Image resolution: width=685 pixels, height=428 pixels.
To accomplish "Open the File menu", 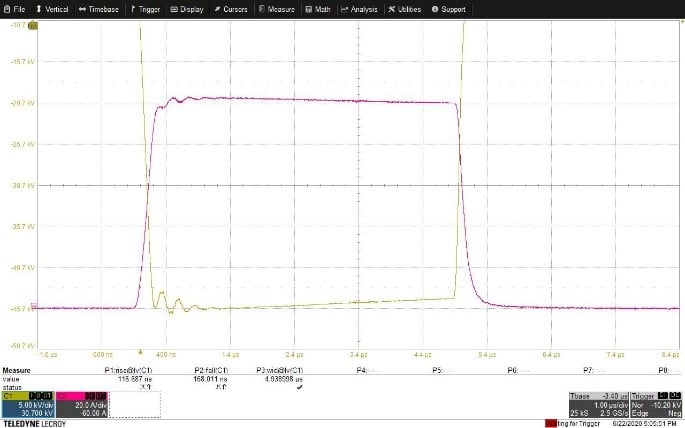I will [x=14, y=9].
